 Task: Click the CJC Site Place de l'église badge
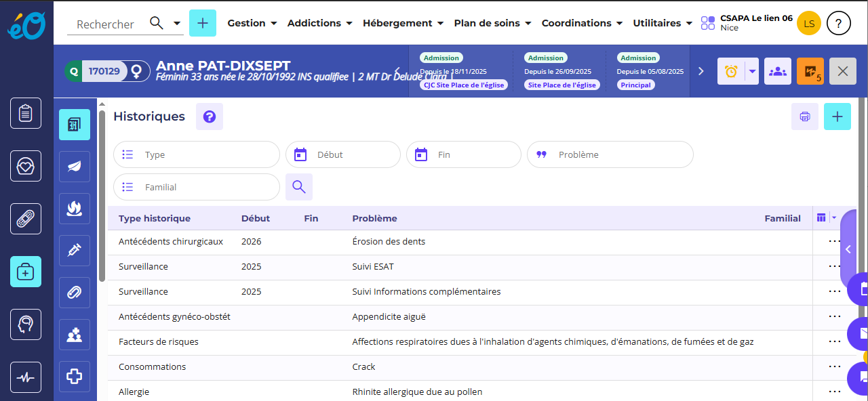click(464, 85)
